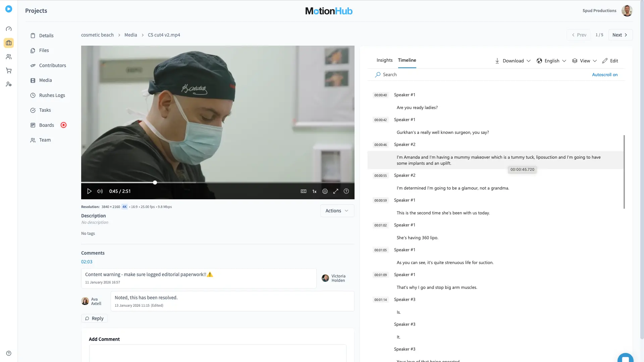
Task: Open video player settings gear
Action: tap(325, 191)
